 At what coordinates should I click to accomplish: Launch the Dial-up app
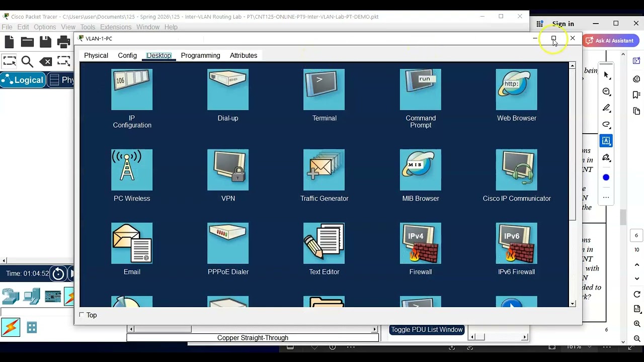[228, 89]
